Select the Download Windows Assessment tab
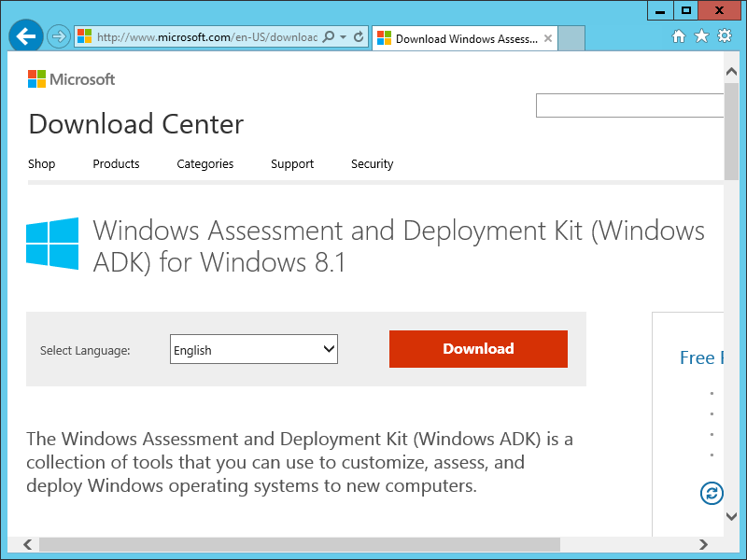The height and width of the screenshot is (560, 747). pos(458,39)
